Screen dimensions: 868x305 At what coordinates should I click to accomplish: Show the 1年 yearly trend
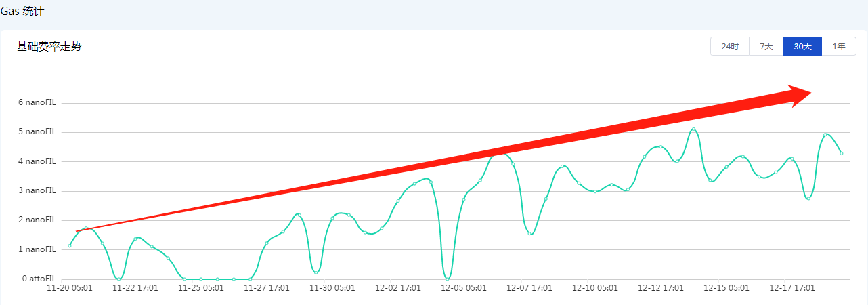839,47
